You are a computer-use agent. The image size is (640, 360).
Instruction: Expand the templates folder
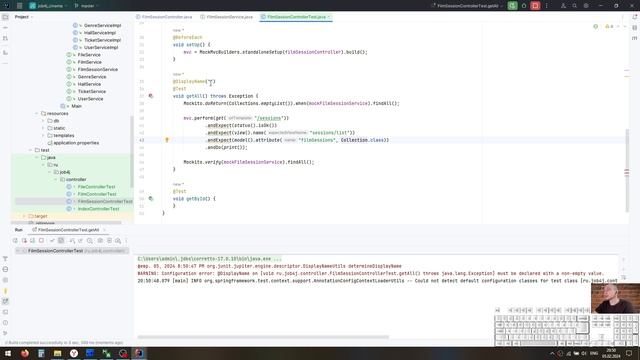(43, 136)
